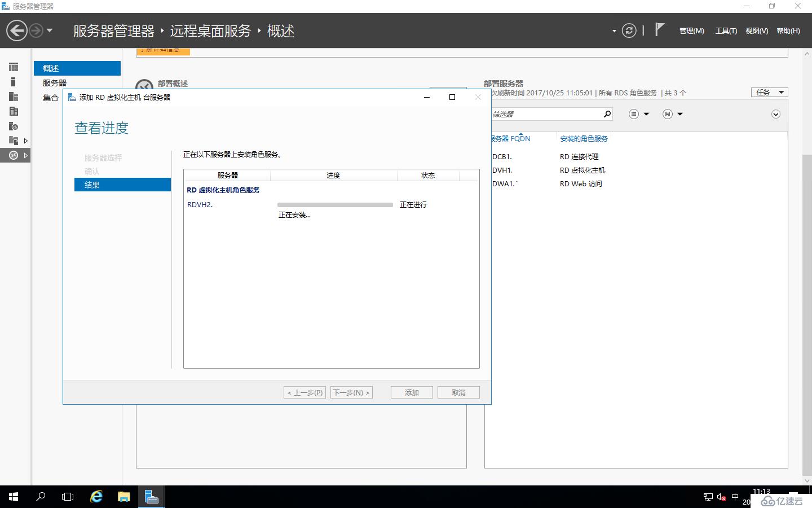Select 集合 in the navigation pane
Screen dimensions: 812x508
(x=51, y=98)
